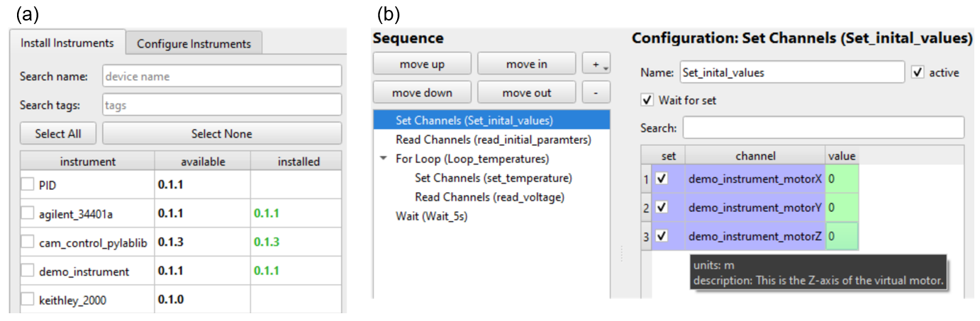The image size is (980, 321).
Task: Collapse the For Loop (Loop_temperatures) tree arrow
Action: point(384,159)
